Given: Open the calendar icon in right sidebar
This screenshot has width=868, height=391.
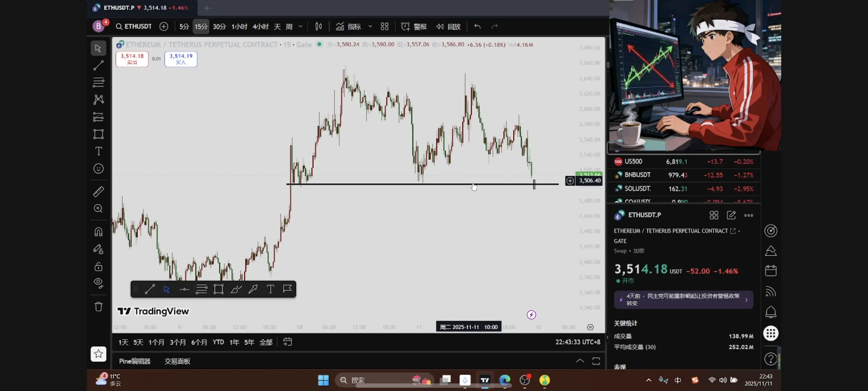Looking at the screenshot, I should pos(771,271).
